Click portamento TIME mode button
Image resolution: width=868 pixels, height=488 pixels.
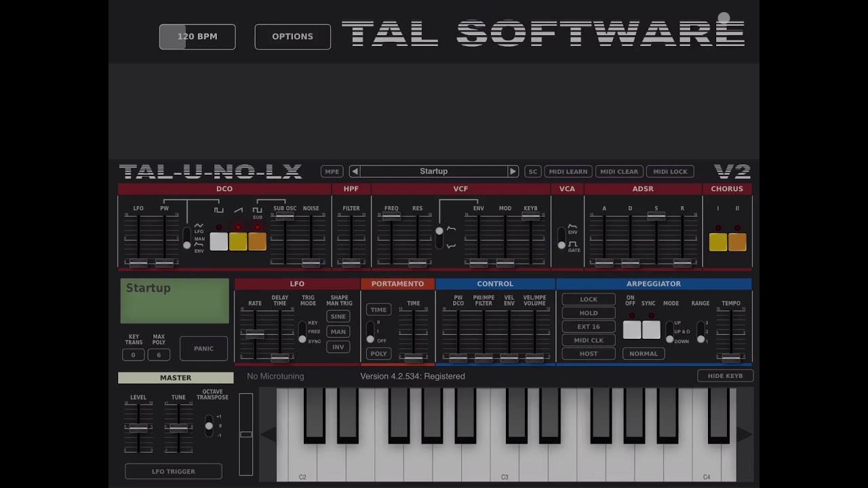pyautogui.click(x=378, y=310)
